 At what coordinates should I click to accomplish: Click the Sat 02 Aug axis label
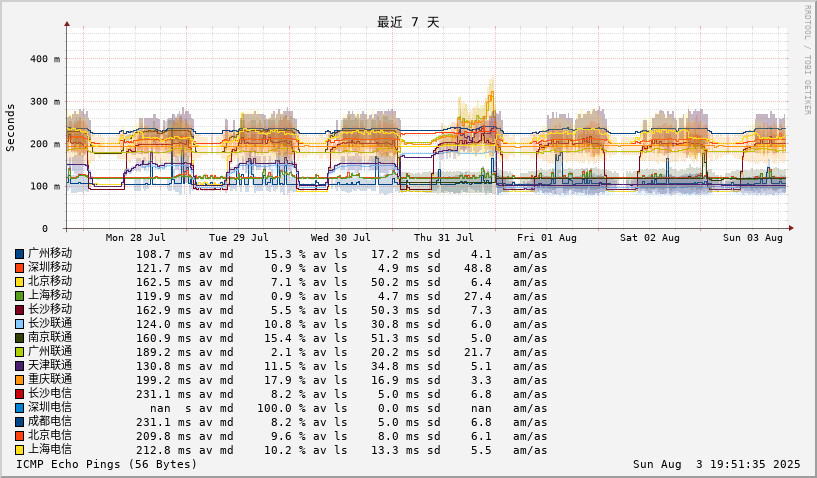(650, 238)
